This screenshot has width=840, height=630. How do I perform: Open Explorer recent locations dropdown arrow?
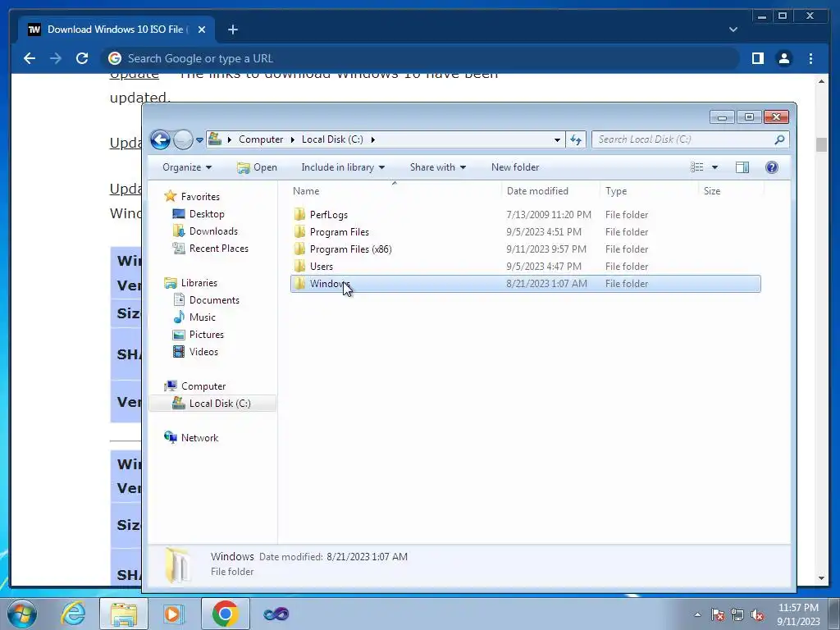click(x=199, y=140)
